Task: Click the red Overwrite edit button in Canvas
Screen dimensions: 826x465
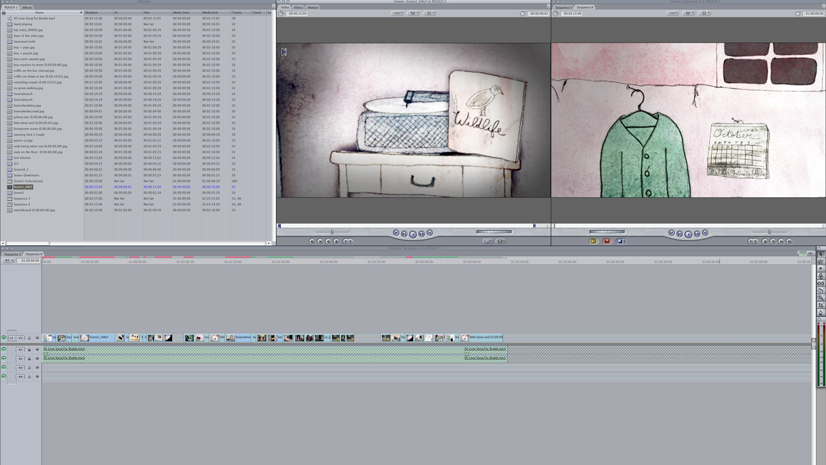Action: tap(607, 241)
